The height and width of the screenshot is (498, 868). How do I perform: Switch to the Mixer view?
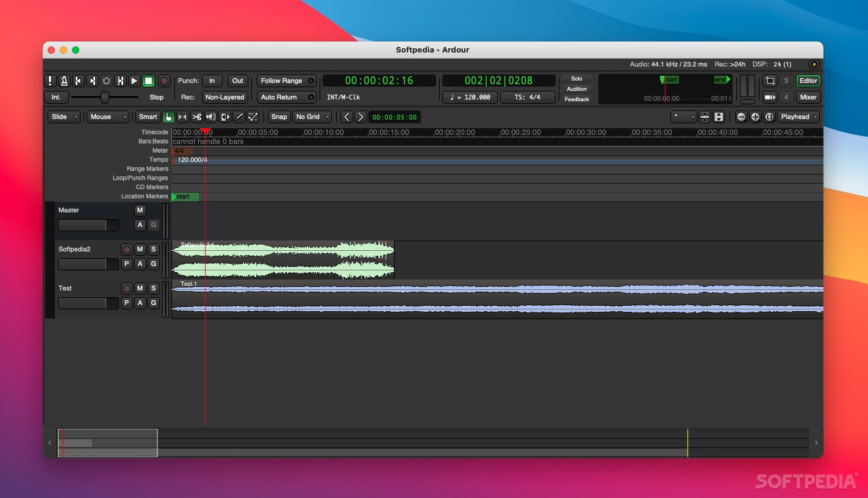pos(808,97)
